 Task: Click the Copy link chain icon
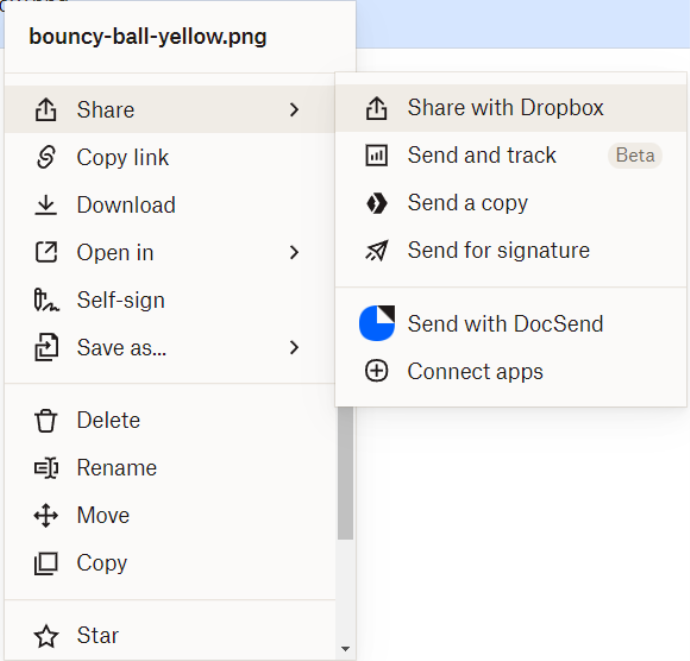[x=46, y=157]
